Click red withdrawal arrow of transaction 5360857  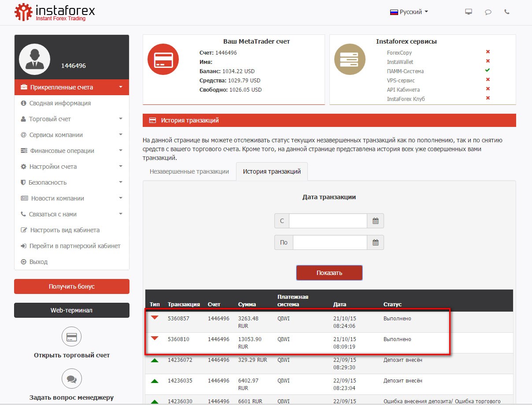pyautogui.click(x=155, y=318)
